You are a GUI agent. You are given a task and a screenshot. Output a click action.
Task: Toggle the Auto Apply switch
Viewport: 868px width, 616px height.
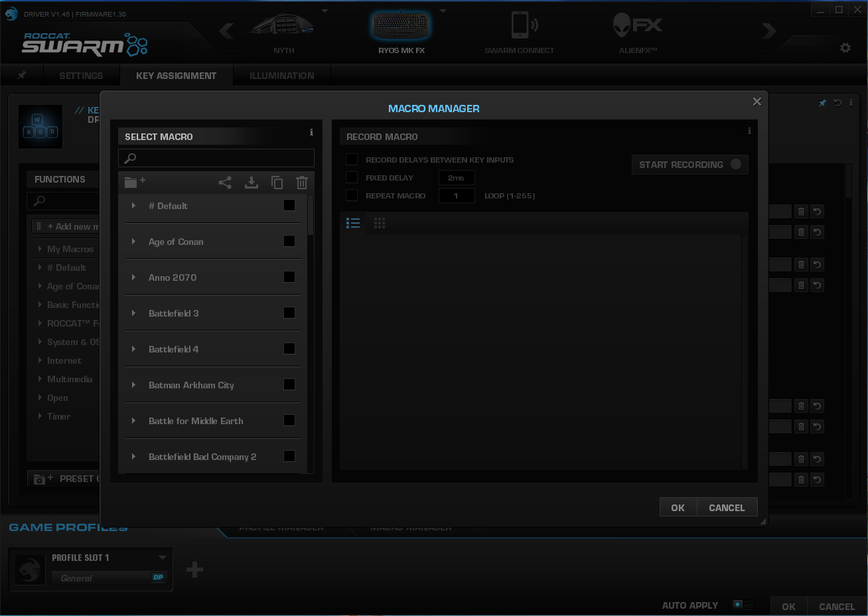point(743,605)
